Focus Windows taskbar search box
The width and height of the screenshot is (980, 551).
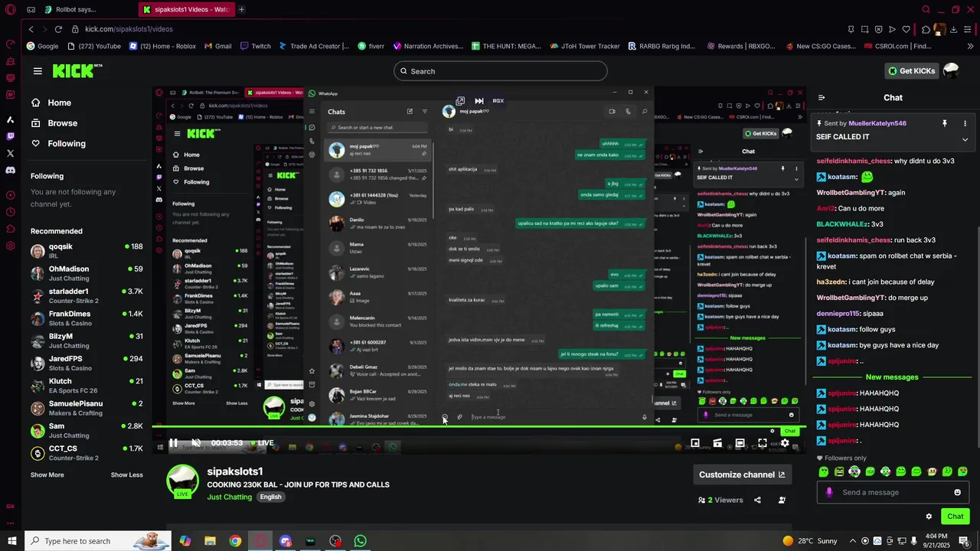98,541
